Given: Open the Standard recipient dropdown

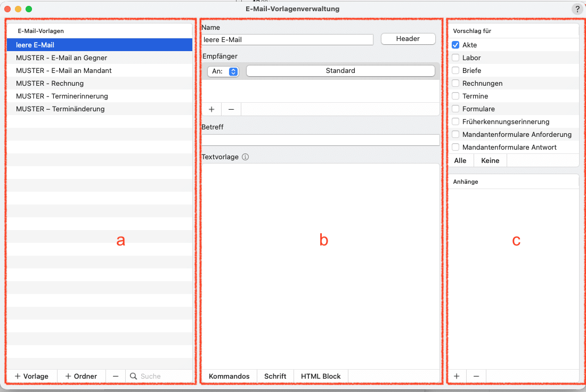Looking at the screenshot, I should click(340, 71).
